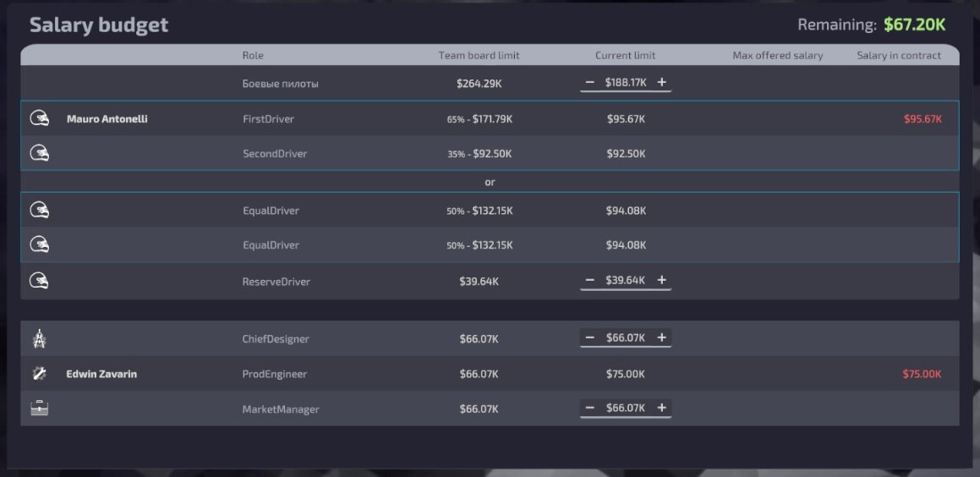Click the red $75.00K contract salary
980x477 pixels.
[x=922, y=374]
